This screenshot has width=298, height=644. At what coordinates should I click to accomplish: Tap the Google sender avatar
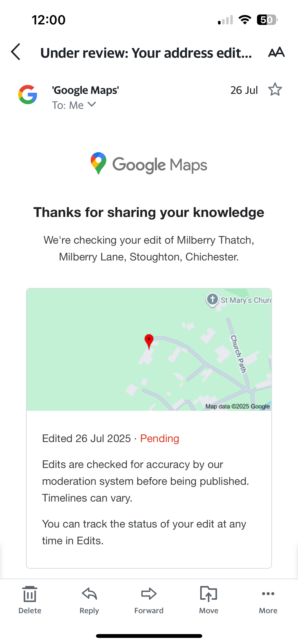coord(28,95)
